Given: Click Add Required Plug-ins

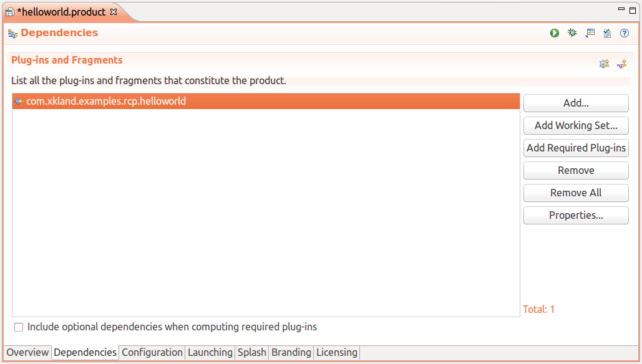Looking at the screenshot, I should [576, 148].
